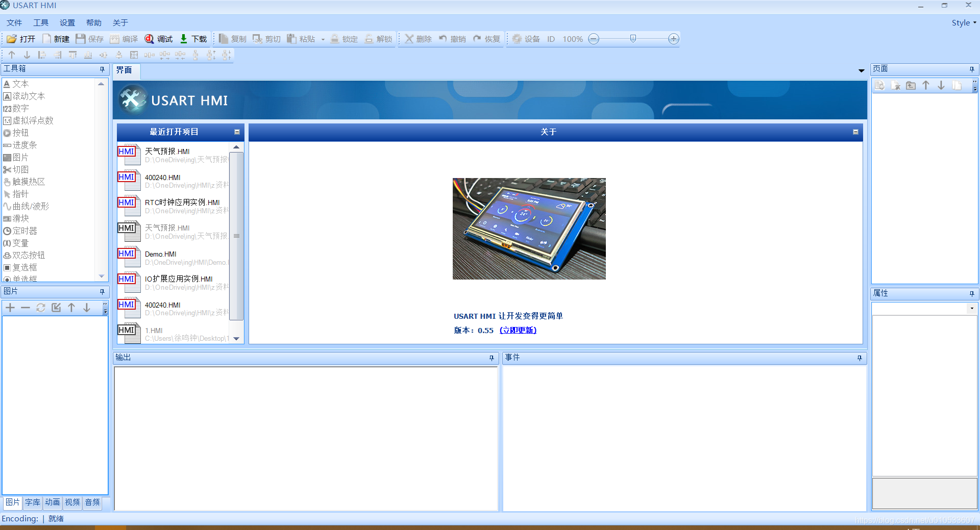
Task: Click the make same size icon
Action: click(134, 55)
